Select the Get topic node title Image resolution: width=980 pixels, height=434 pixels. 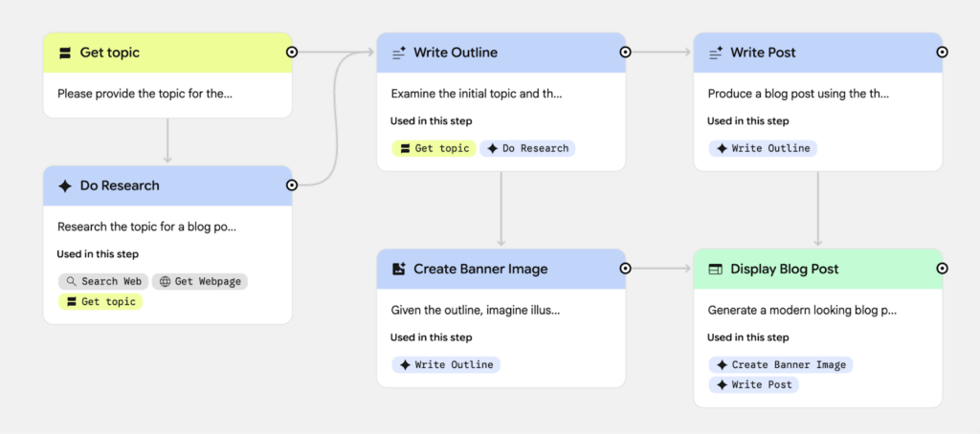tap(109, 54)
